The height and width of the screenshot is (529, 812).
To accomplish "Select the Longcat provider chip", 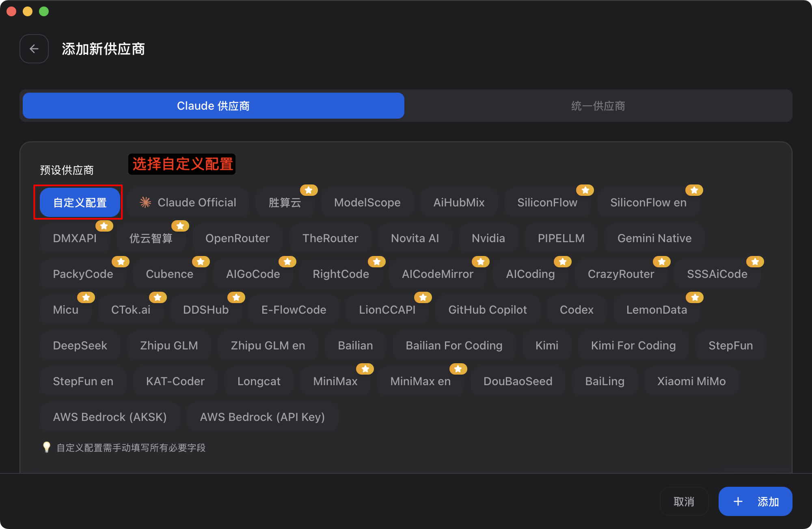I will tap(259, 381).
